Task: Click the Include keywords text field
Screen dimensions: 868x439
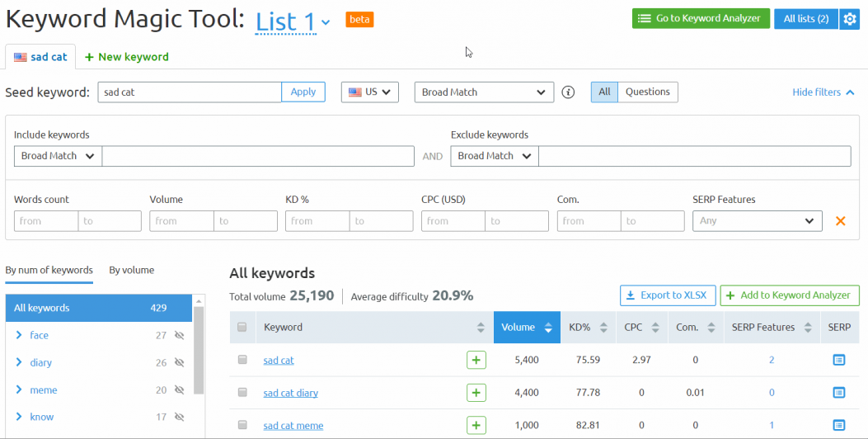Action: pyautogui.click(x=258, y=156)
